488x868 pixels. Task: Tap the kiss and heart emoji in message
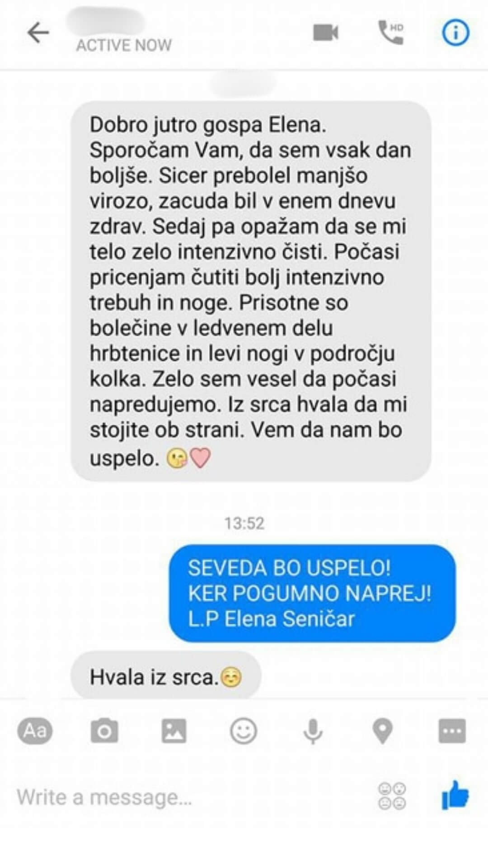(188, 458)
